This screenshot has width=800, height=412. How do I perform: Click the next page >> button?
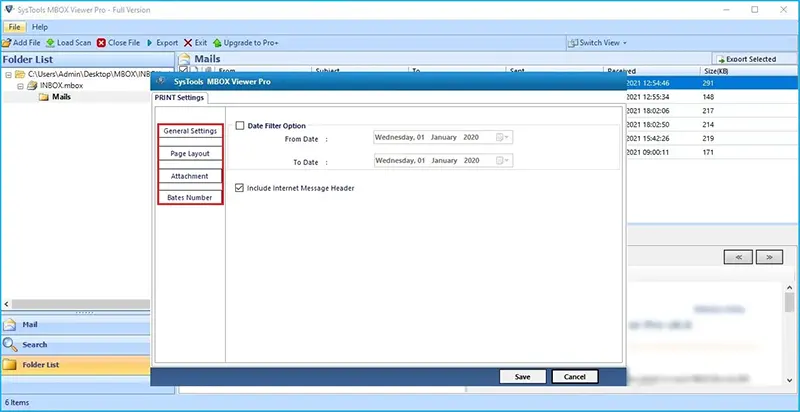tap(769, 257)
